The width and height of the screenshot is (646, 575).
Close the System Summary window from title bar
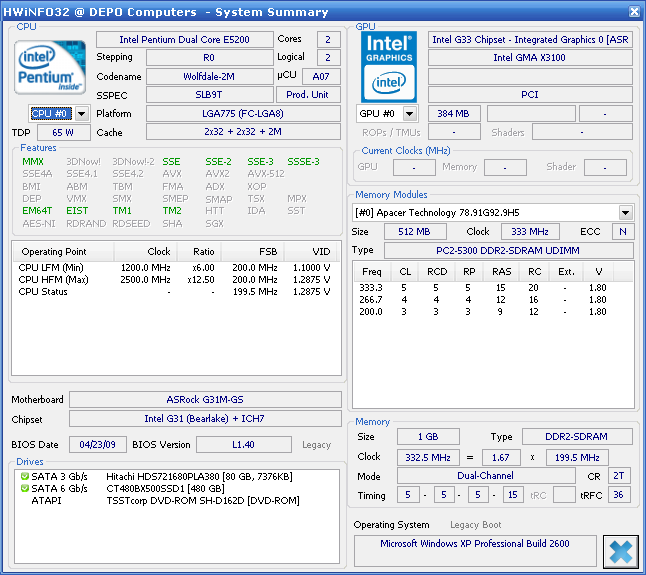pyautogui.click(x=634, y=12)
